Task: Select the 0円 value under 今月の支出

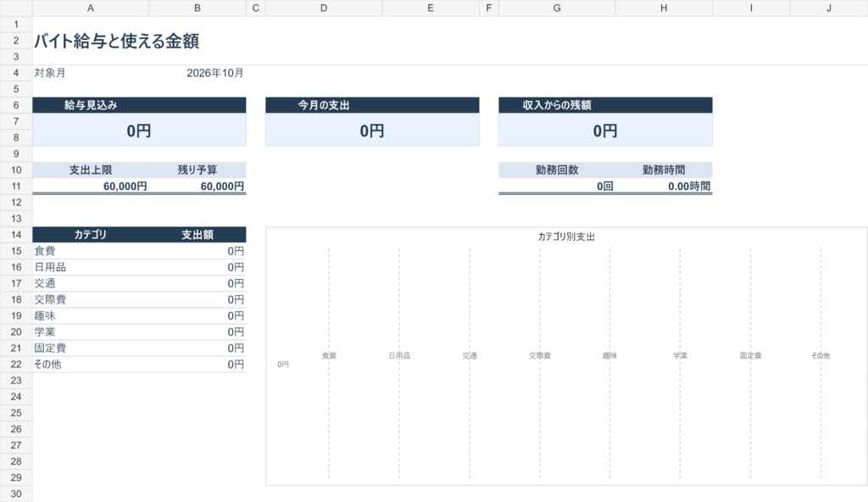Action: click(372, 131)
